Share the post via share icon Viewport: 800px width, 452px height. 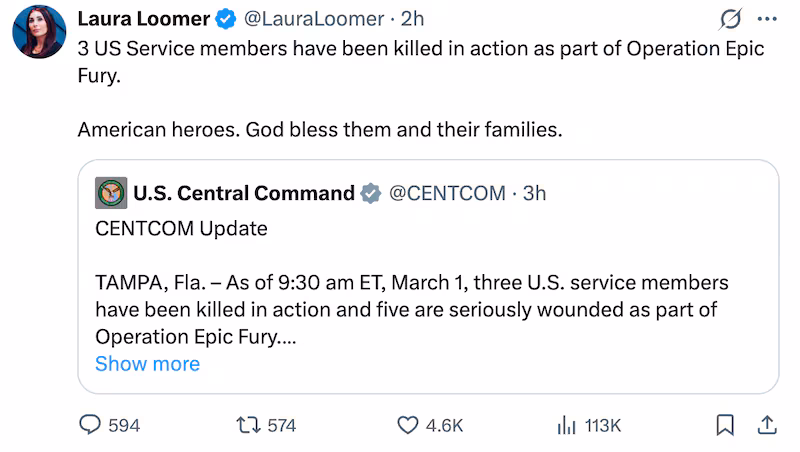[767, 425]
